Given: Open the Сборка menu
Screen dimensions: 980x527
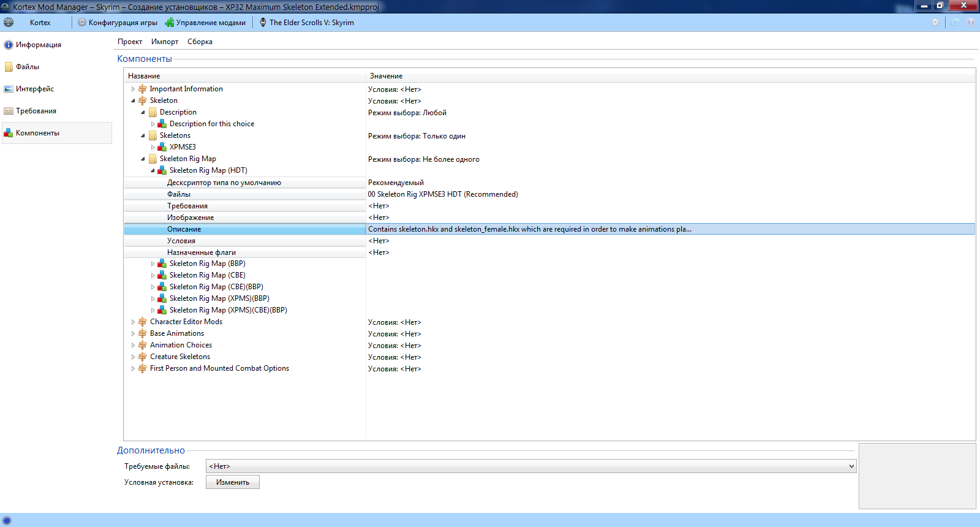Looking at the screenshot, I should 200,42.
